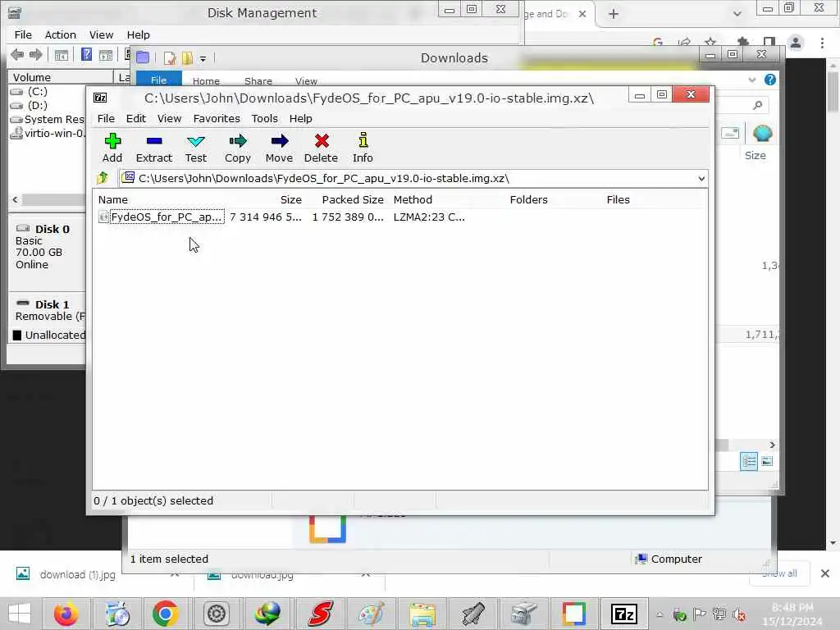Click the Folders column header

coord(529,200)
